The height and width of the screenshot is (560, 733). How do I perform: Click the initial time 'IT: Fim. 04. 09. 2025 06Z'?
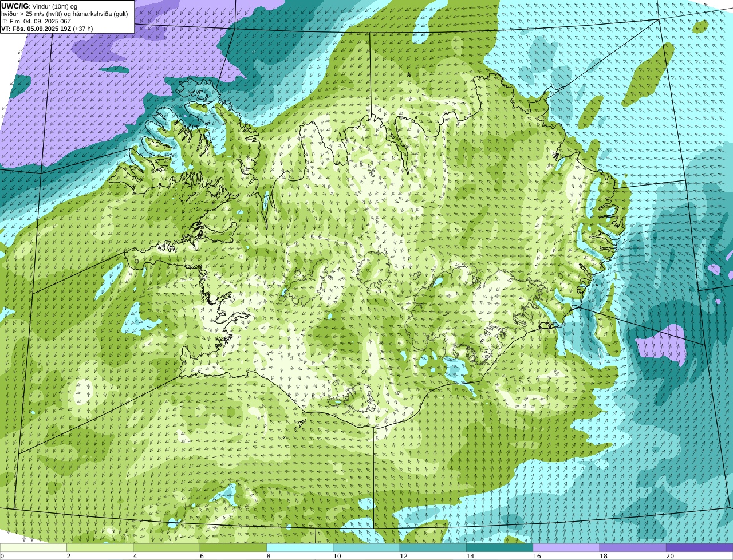36,21
